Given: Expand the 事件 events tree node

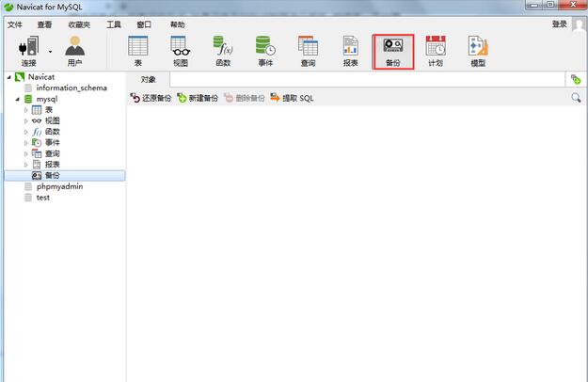Looking at the screenshot, I should (x=26, y=143).
